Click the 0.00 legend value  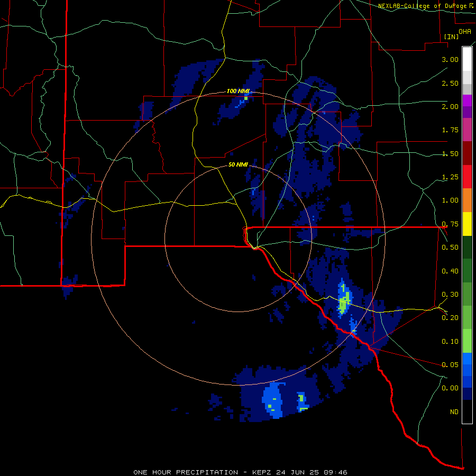point(450,388)
